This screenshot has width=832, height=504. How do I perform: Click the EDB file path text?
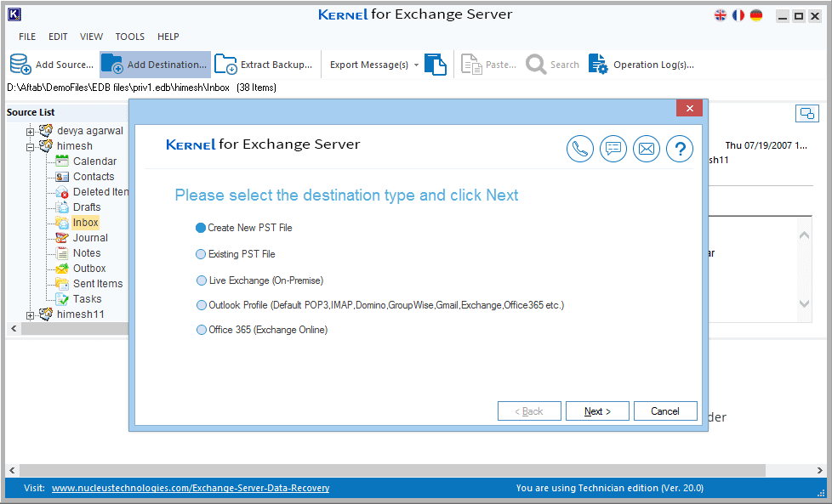click(x=142, y=88)
